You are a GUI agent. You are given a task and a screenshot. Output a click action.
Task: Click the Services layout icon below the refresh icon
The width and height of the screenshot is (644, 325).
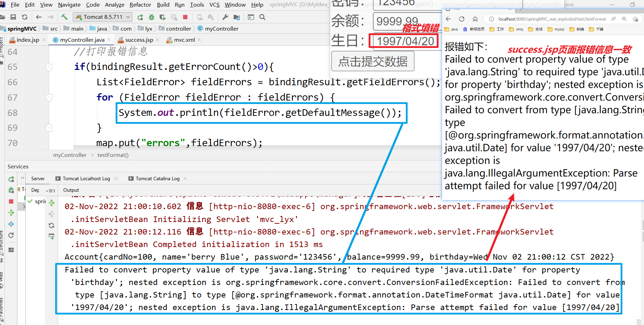(x=11, y=249)
